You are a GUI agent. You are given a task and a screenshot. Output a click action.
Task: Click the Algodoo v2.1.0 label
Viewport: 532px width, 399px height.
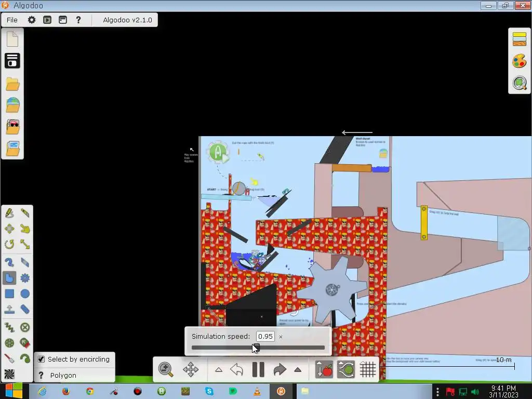click(127, 20)
